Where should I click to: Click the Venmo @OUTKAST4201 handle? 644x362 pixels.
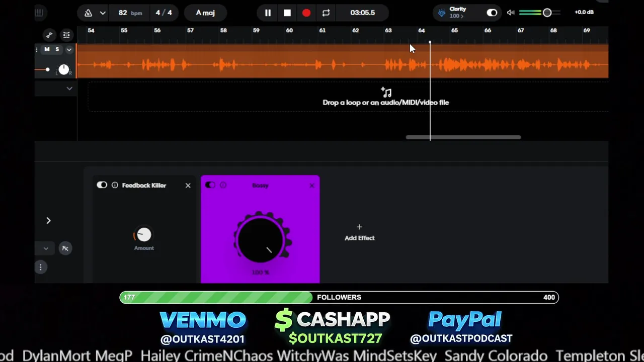pyautogui.click(x=202, y=339)
